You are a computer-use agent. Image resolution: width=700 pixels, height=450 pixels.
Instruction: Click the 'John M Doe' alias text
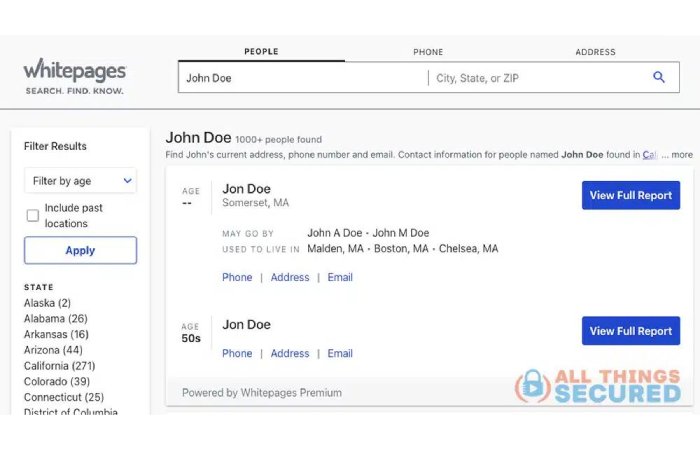point(400,233)
